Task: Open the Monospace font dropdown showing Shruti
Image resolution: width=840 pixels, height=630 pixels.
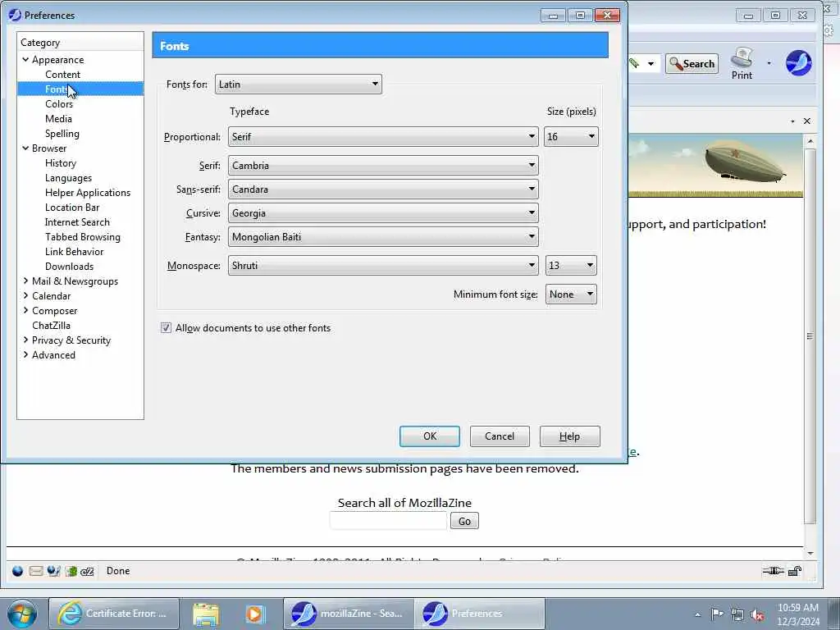Action: click(383, 266)
